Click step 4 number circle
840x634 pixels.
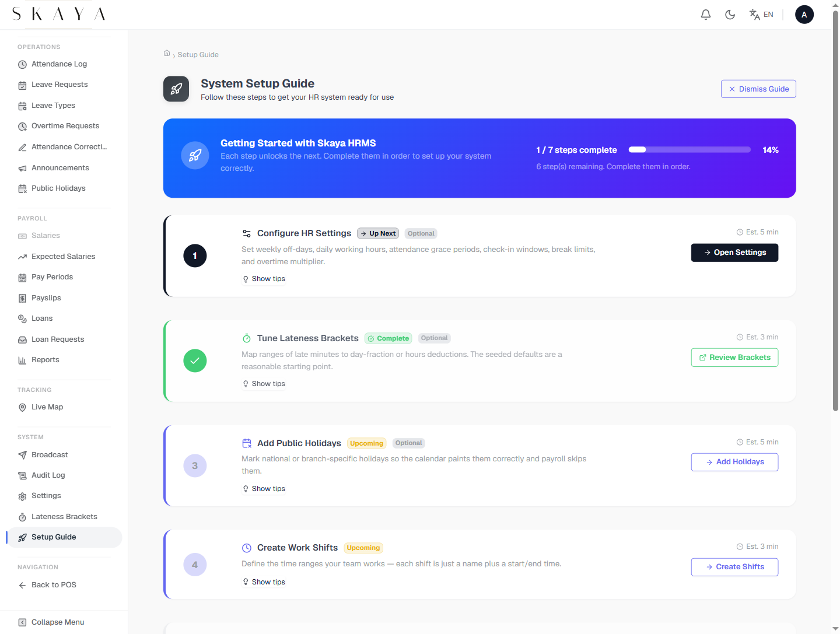195,565
